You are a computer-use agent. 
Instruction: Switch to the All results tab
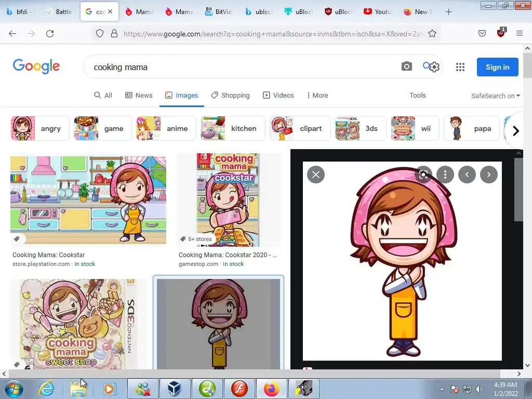[103, 96]
